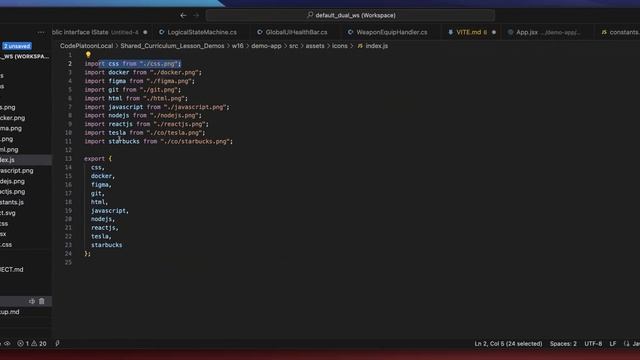
Task: Open the sidebar ellipsis more actions
Action: [x=41, y=32]
